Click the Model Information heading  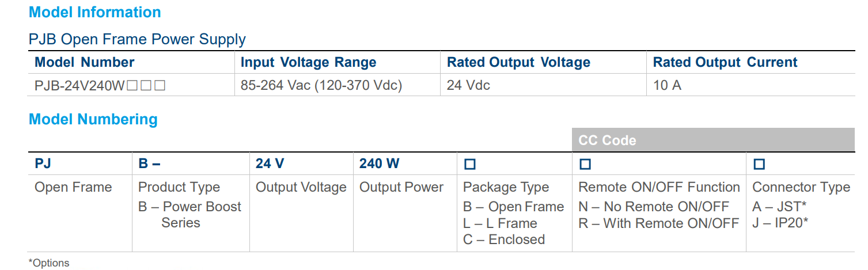pos(94,12)
